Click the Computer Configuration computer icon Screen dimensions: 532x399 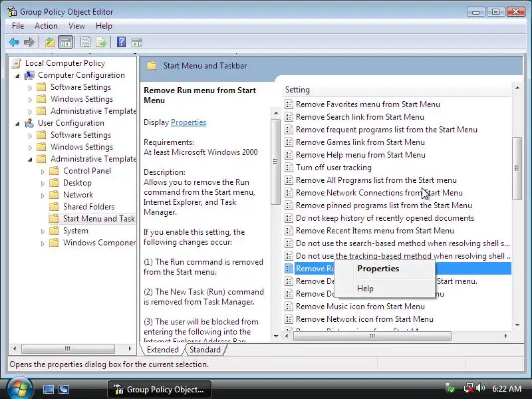[29, 75]
